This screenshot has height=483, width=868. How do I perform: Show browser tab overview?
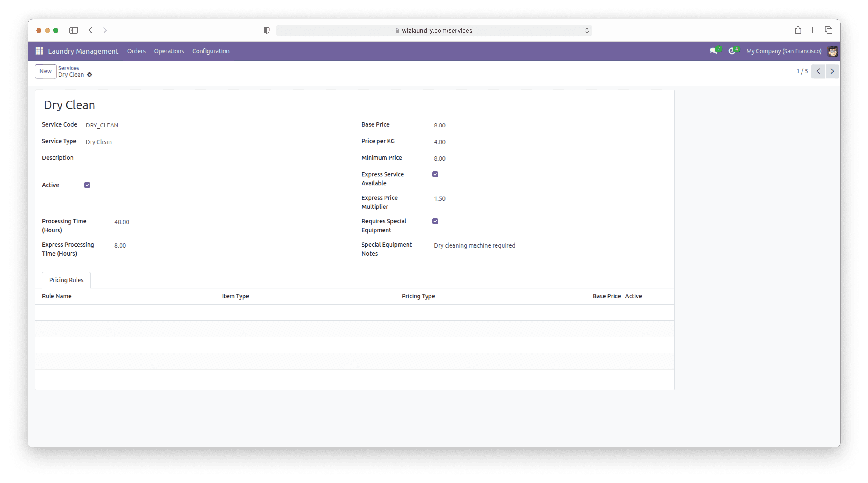(x=829, y=30)
